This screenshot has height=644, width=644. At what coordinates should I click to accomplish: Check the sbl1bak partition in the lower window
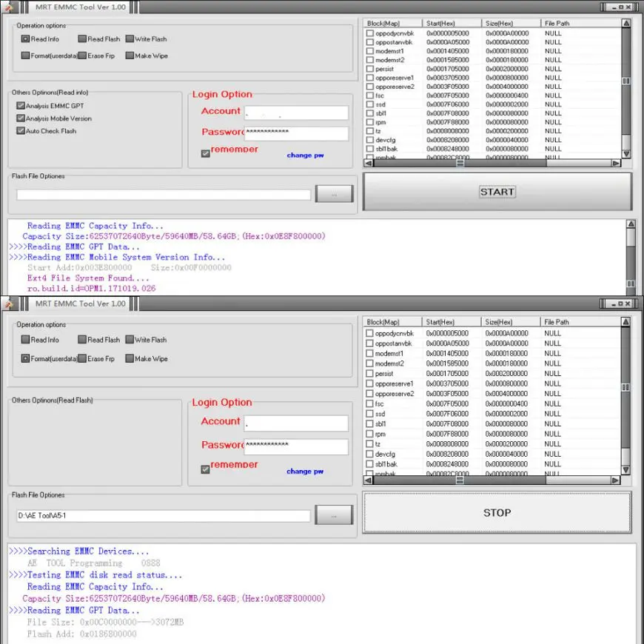tap(369, 464)
